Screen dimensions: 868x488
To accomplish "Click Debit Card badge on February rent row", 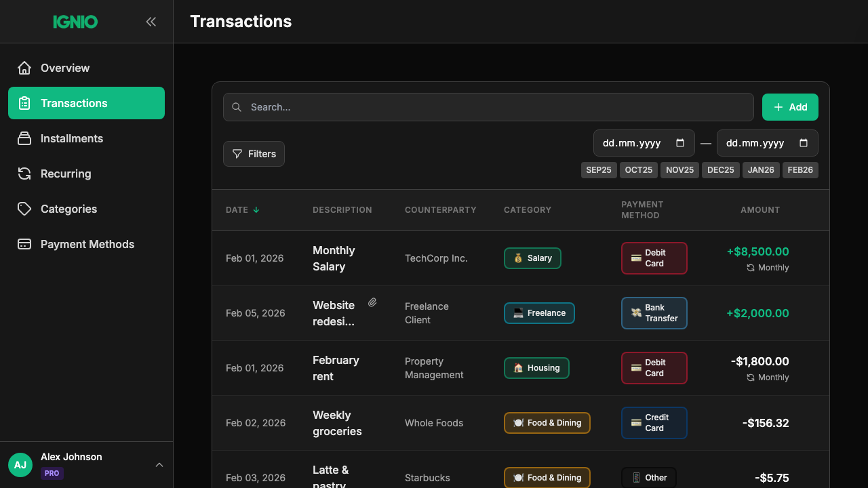I will (x=654, y=368).
